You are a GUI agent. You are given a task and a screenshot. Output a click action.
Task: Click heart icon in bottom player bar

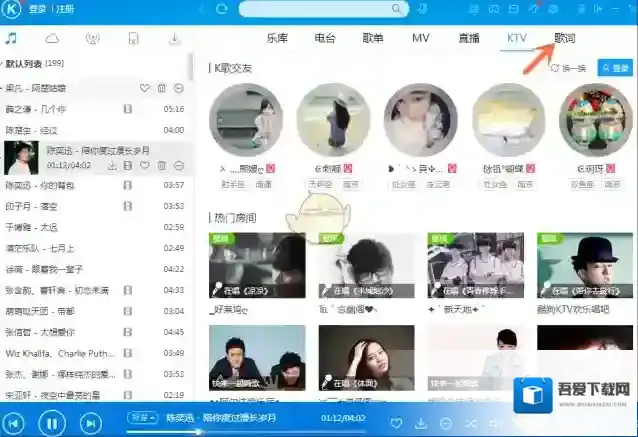396,424
